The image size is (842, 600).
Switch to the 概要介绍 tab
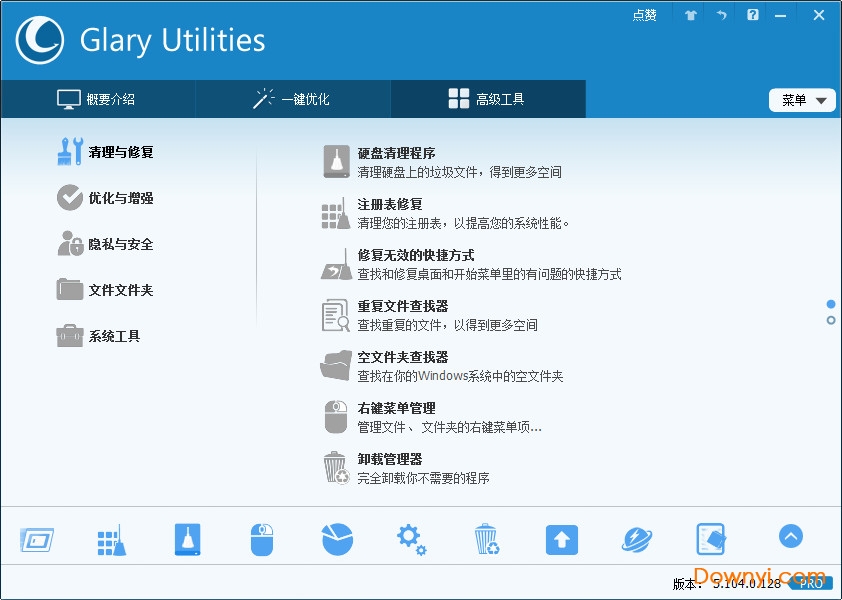pyautogui.click(x=98, y=99)
